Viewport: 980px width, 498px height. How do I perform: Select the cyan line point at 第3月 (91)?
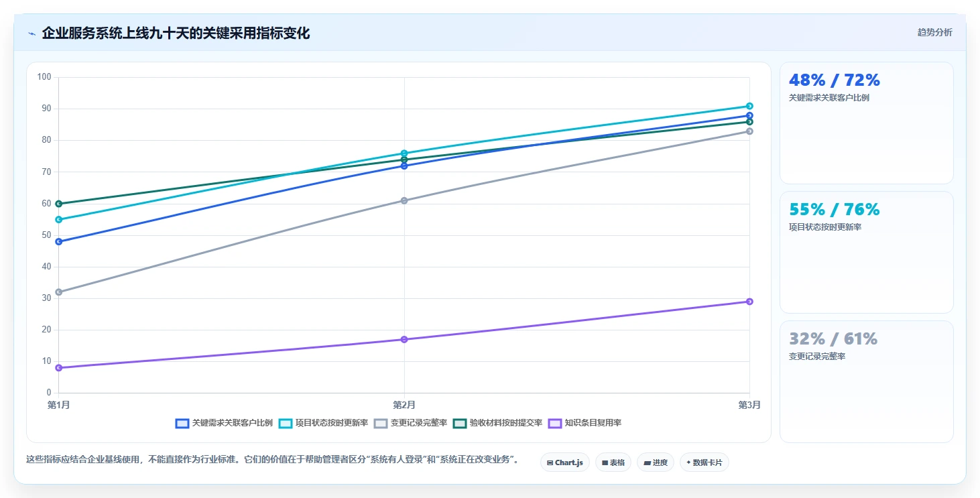point(749,106)
